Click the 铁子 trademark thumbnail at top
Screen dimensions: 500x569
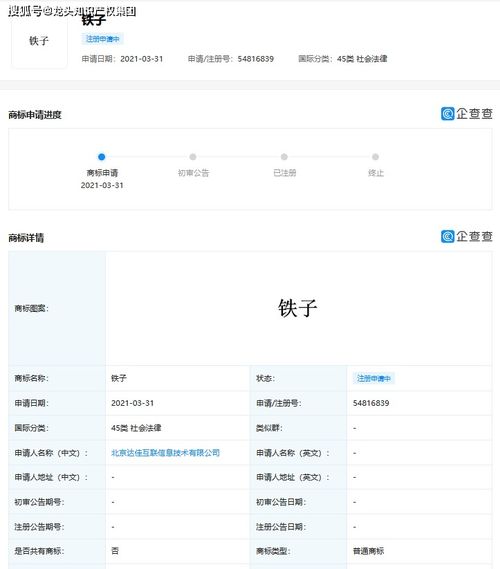(x=39, y=41)
